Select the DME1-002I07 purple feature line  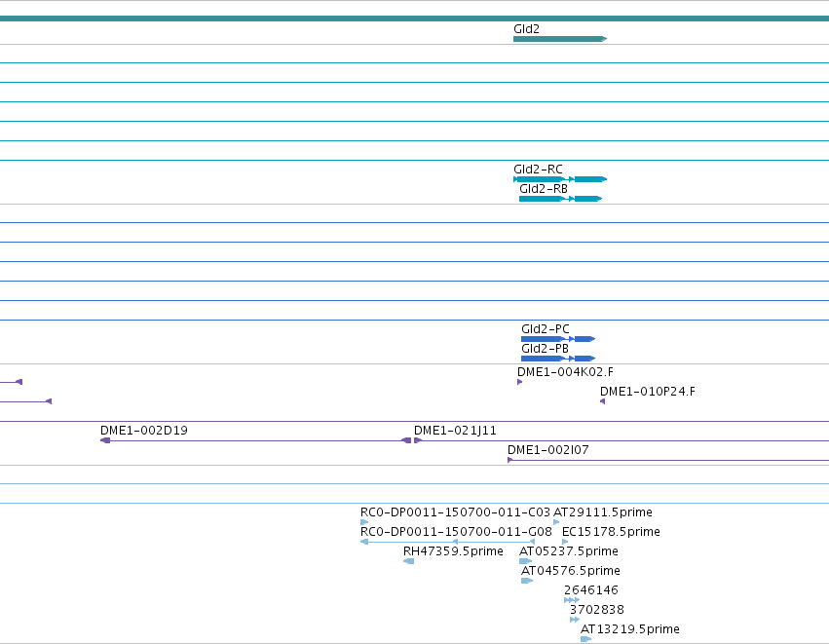click(x=668, y=460)
